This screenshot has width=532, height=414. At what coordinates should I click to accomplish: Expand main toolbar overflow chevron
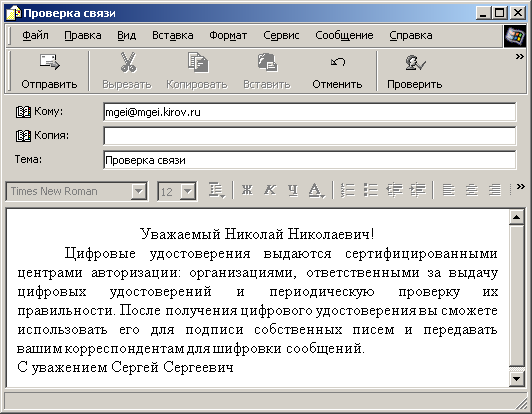point(519,57)
